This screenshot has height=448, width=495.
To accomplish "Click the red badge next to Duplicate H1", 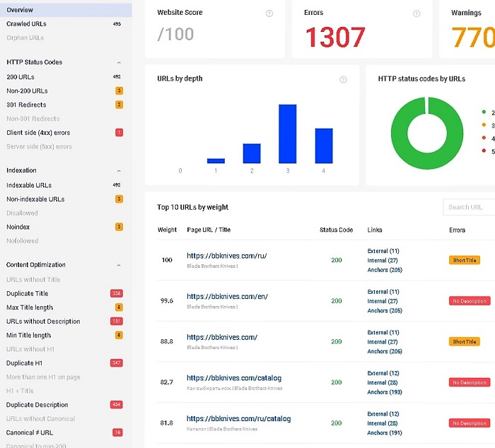I will click(x=117, y=362).
